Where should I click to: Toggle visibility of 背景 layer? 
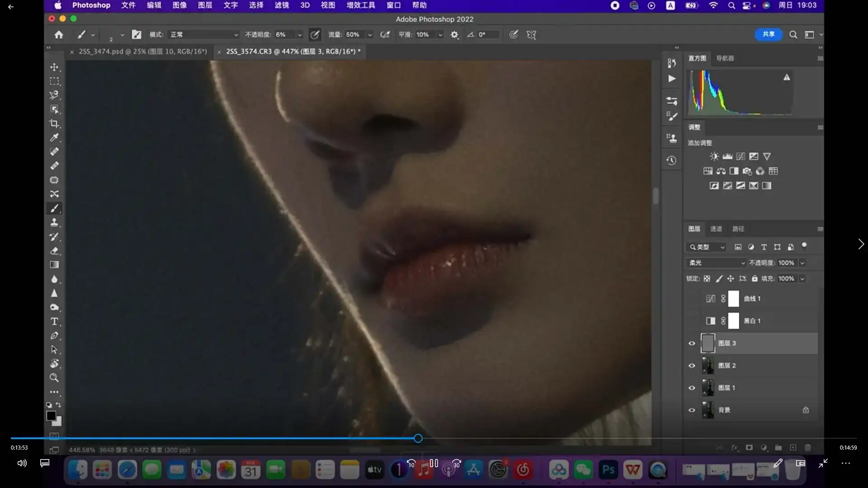[692, 410]
